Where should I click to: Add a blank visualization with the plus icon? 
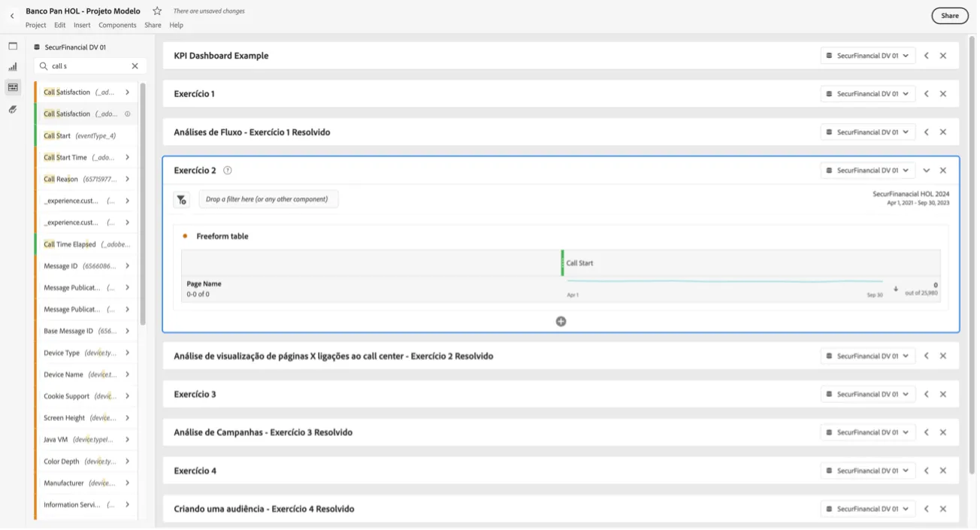[561, 322]
